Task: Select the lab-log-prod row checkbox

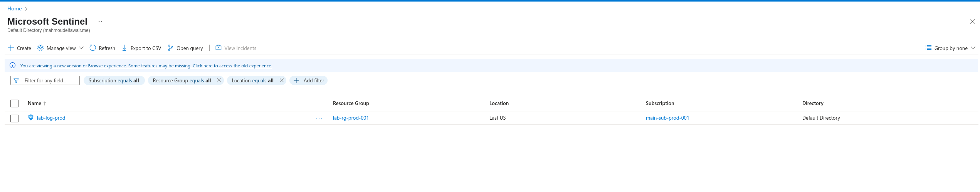Action: coord(15,119)
